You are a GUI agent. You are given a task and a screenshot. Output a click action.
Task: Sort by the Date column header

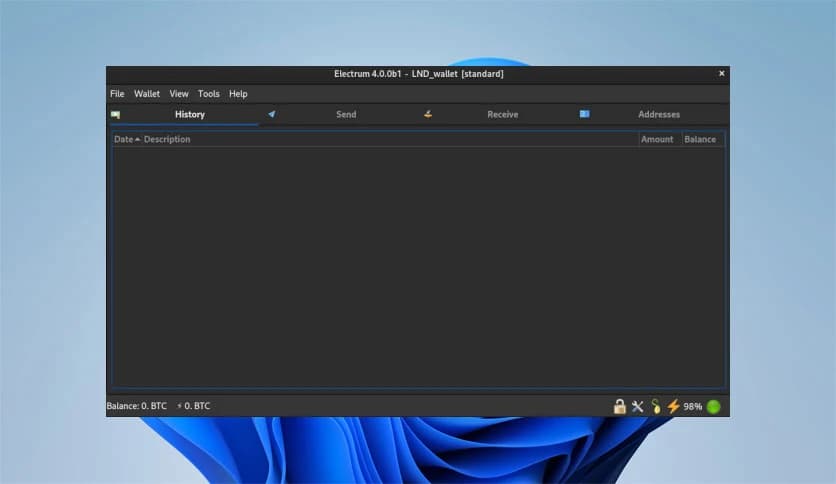pyautogui.click(x=127, y=140)
